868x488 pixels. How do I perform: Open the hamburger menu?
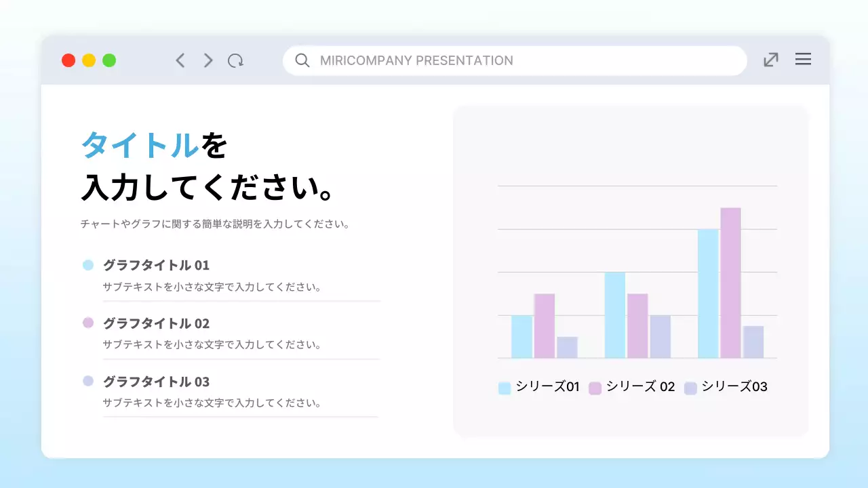(803, 60)
